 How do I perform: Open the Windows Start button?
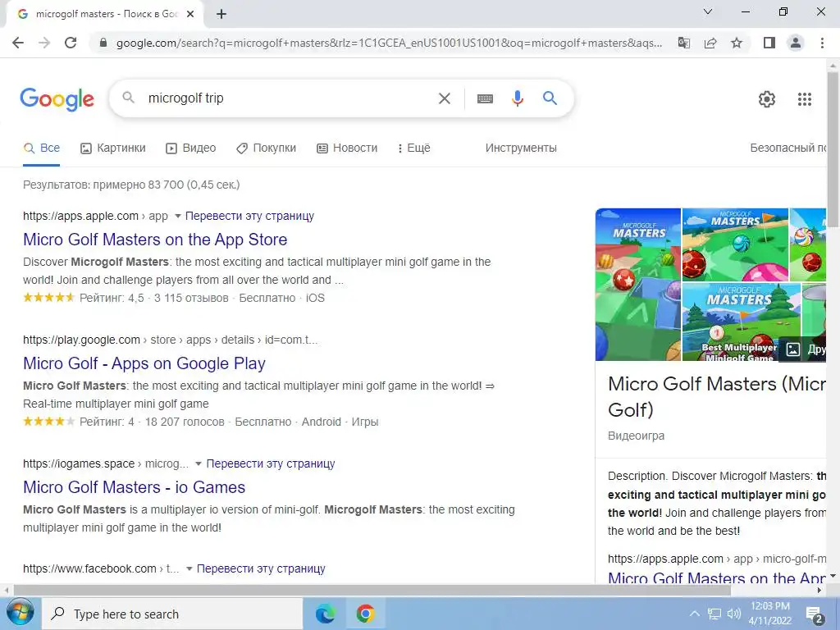(x=20, y=614)
